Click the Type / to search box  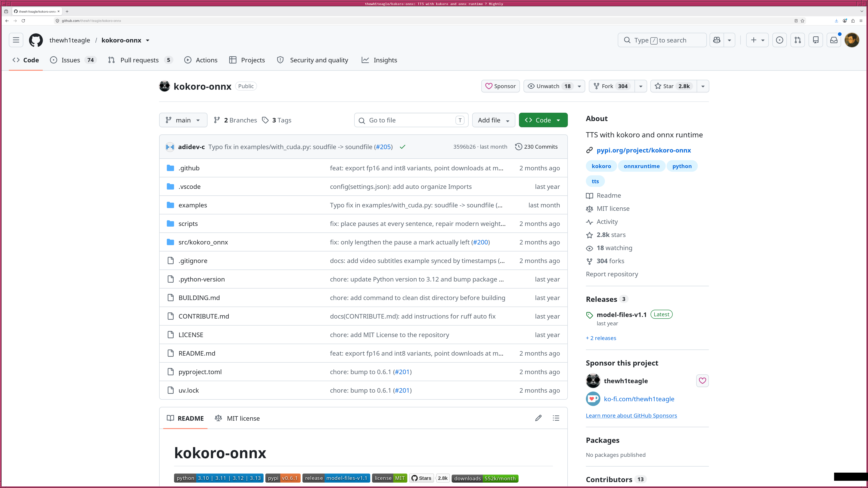(662, 40)
